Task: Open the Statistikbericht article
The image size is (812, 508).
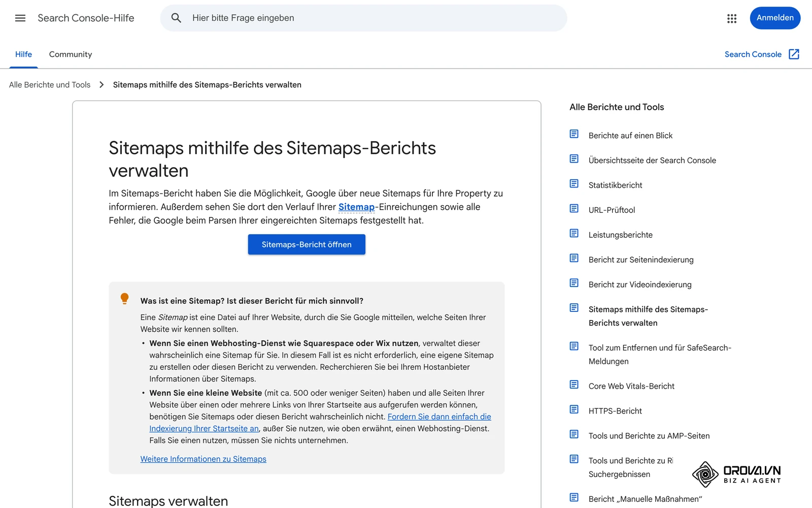Action: coord(615,185)
